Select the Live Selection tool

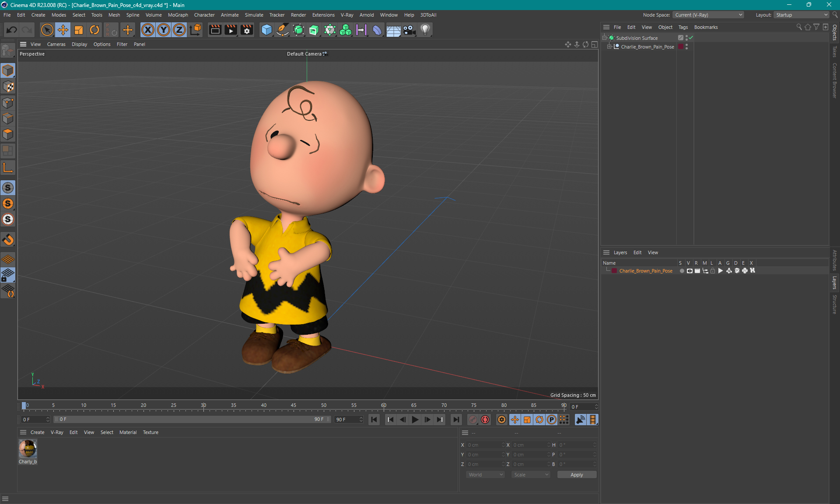point(47,30)
